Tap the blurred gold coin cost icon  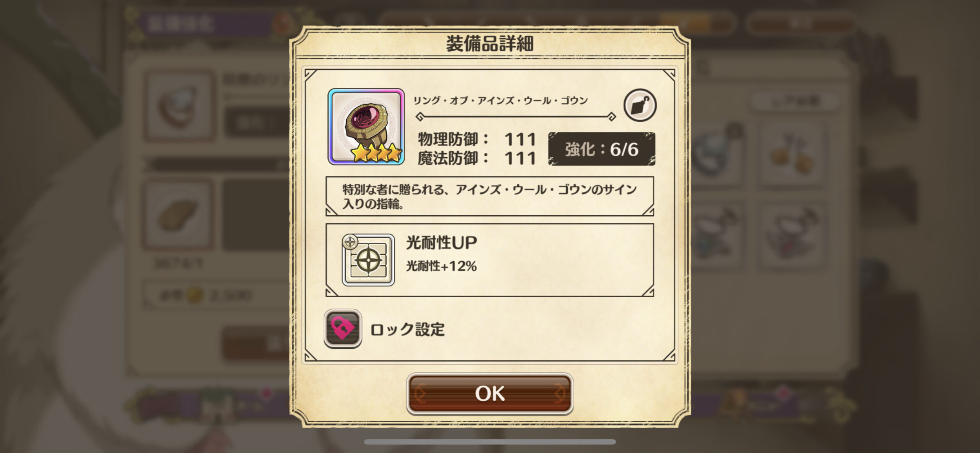pos(194,295)
